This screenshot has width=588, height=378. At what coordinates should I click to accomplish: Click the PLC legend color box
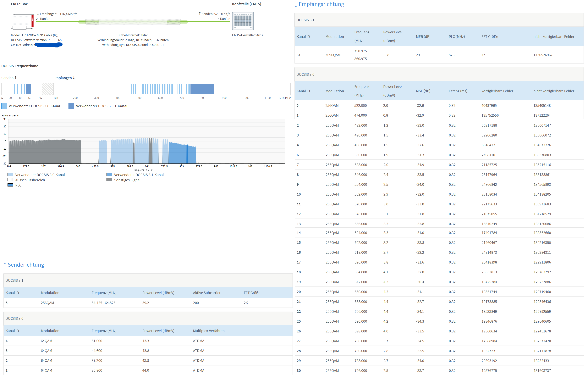point(10,185)
